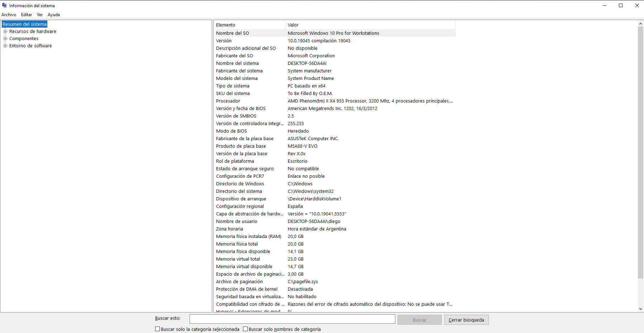
Task: Click the scroll down arrow
Action: coord(640,309)
